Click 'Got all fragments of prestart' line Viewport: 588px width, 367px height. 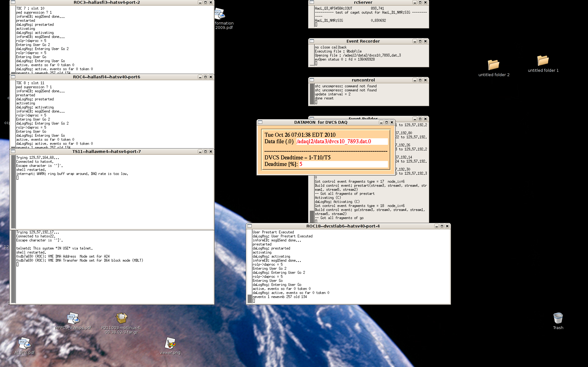[345, 194]
